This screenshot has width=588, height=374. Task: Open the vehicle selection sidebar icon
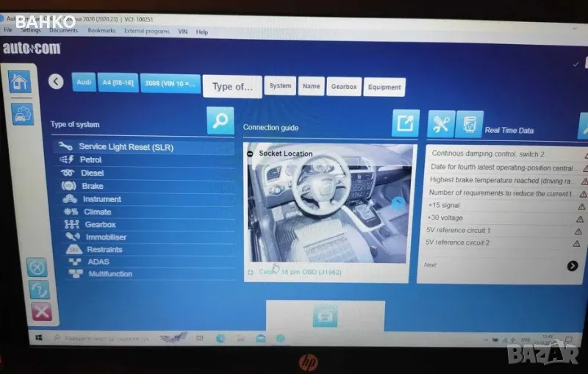point(22,115)
